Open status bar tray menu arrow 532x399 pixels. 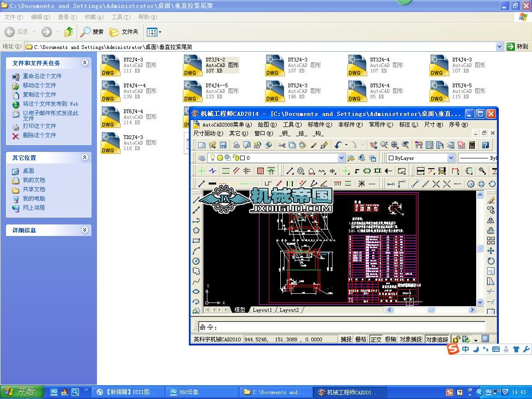tap(476, 339)
